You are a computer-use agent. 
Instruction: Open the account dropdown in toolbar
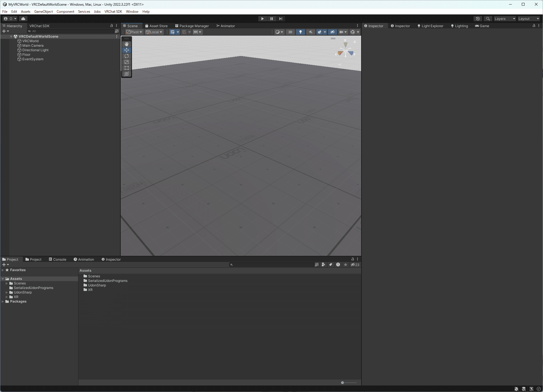[10, 19]
